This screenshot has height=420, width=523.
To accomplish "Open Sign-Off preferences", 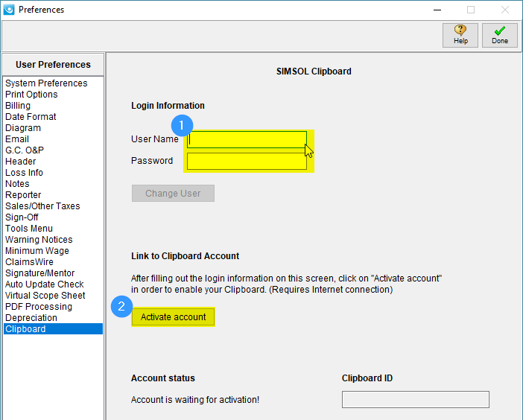I will 53,217.
